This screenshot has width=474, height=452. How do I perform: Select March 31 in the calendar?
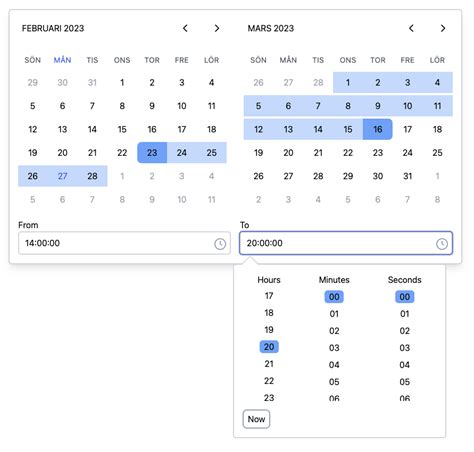(x=407, y=176)
